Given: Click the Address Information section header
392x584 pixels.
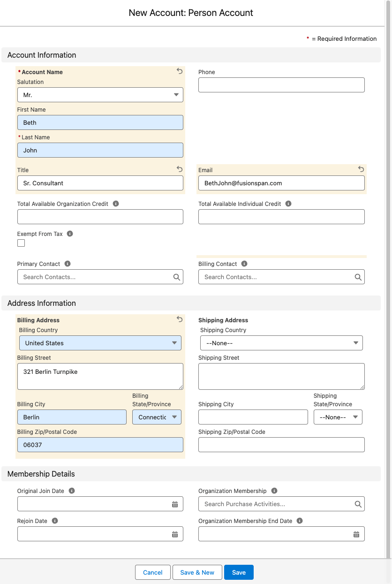Looking at the screenshot, I should point(191,303).
